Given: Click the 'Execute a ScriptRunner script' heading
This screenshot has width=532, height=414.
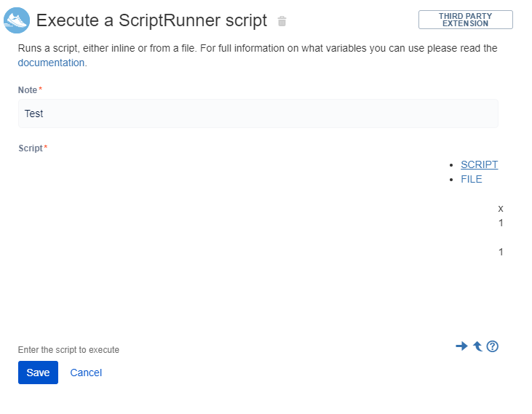Looking at the screenshot, I should click(x=151, y=20).
